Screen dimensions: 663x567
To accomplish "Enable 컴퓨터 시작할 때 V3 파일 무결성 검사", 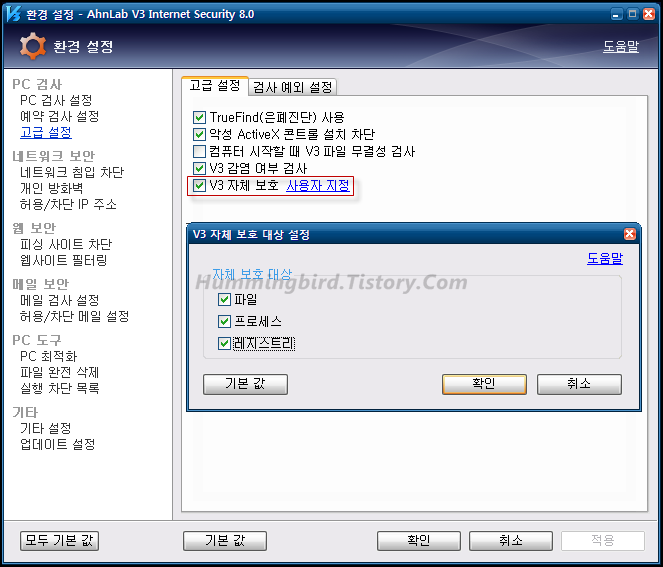I will [199, 151].
